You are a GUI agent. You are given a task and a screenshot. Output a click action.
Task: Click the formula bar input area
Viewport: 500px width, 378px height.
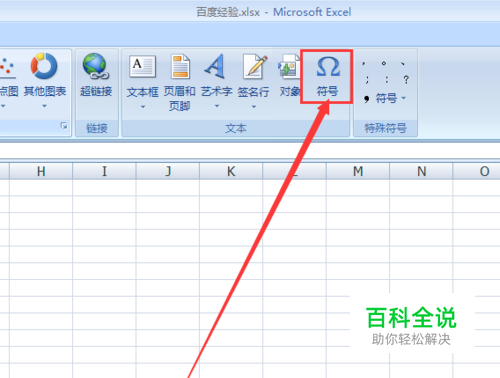pos(250,151)
